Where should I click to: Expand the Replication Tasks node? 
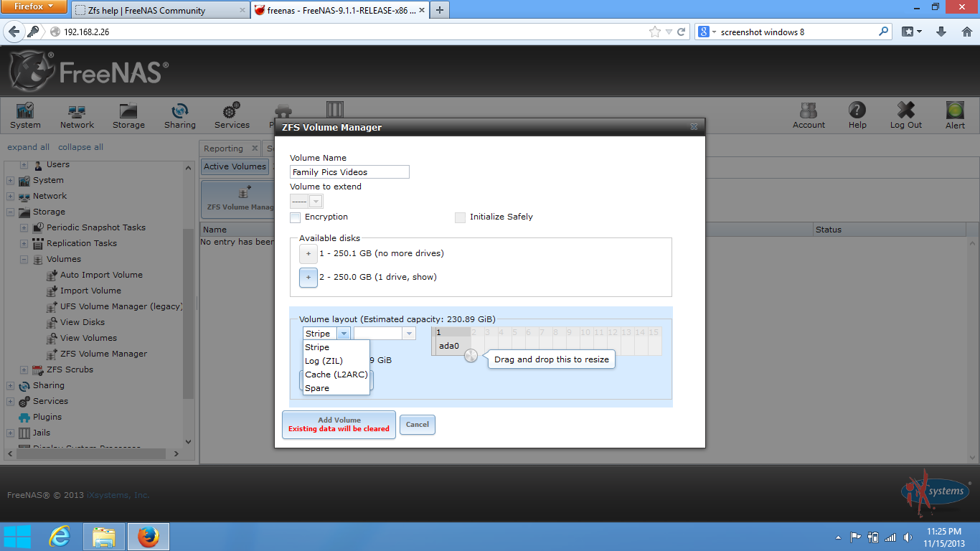click(24, 243)
